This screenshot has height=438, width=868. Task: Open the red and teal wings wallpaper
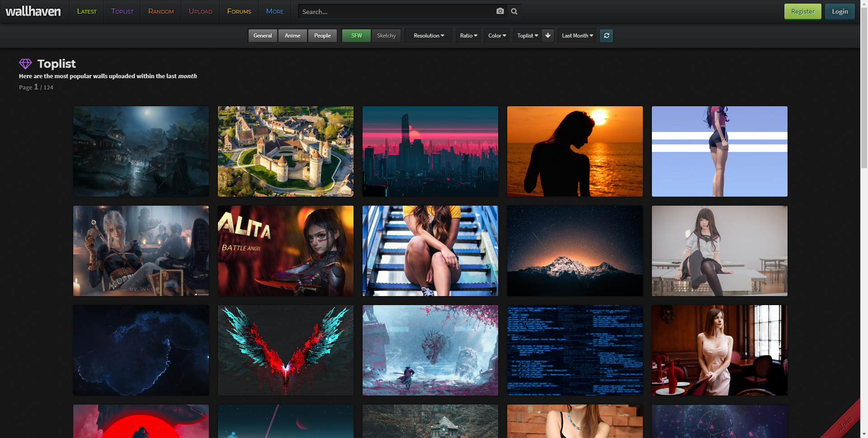coord(286,350)
